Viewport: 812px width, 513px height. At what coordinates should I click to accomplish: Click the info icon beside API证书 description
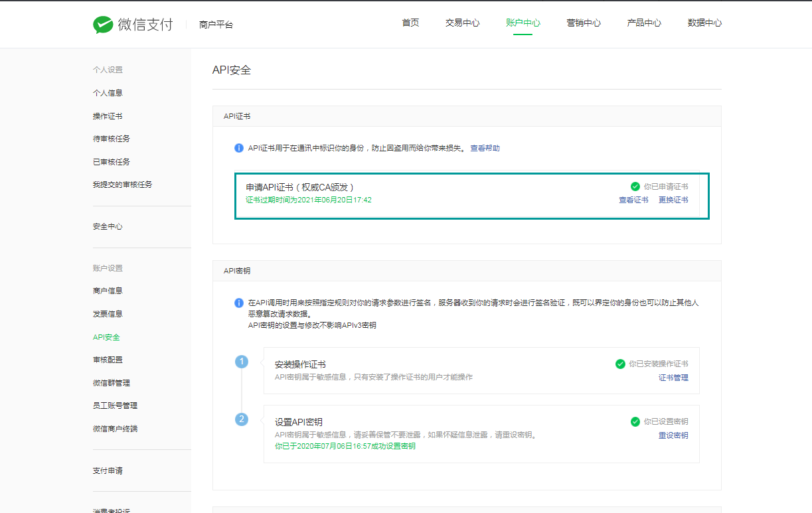239,148
